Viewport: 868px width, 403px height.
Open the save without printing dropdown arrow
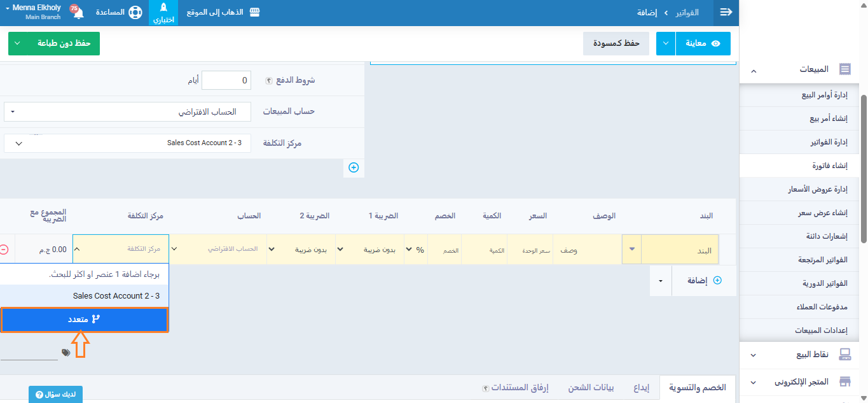click(17, 44)
